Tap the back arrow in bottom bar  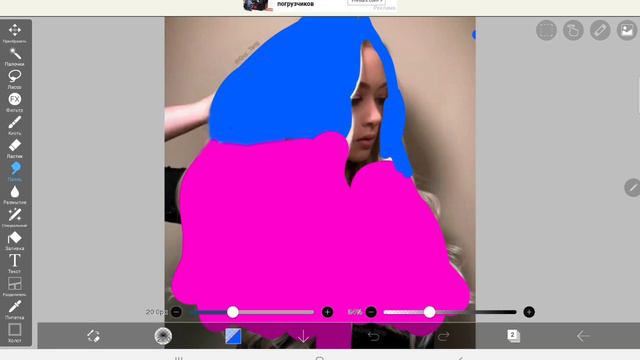pos(583,336)
